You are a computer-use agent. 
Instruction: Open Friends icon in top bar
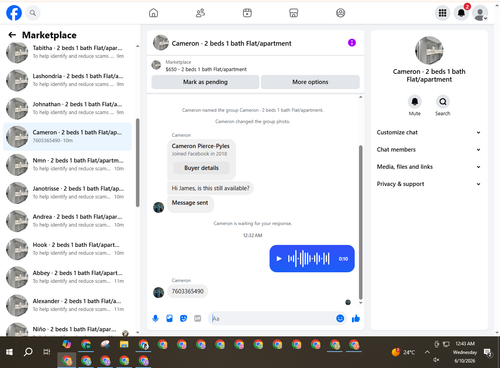[200, 13]
